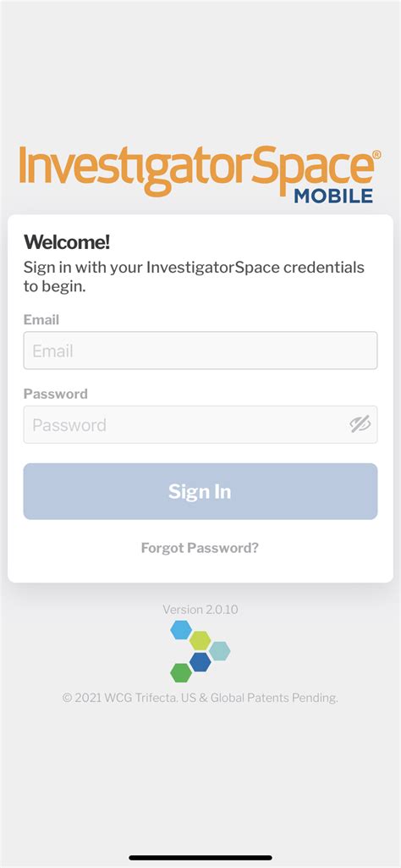Tap the Welcome! heading
401x868 pixels.
pyautogui.click(x=66, y=242)
